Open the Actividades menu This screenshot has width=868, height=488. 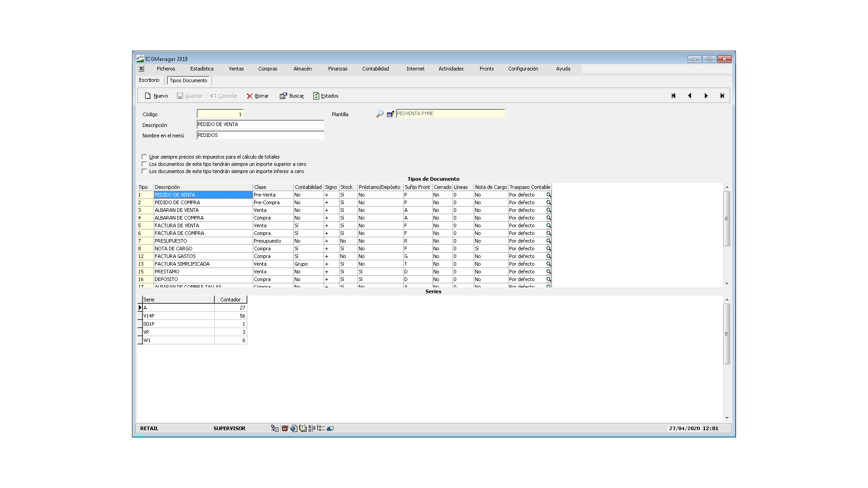(x=451, y=69)
